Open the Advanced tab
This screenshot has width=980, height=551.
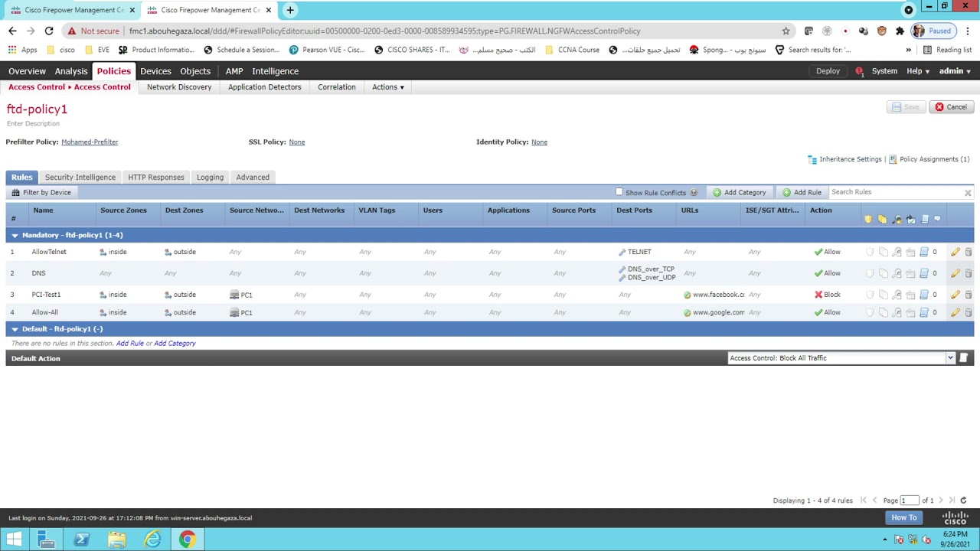point(253,178)
